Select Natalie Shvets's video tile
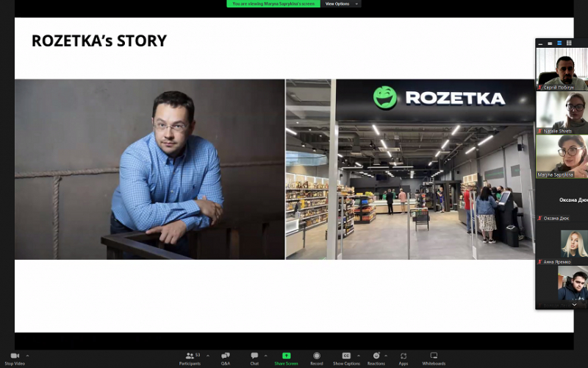 (562, 113)
